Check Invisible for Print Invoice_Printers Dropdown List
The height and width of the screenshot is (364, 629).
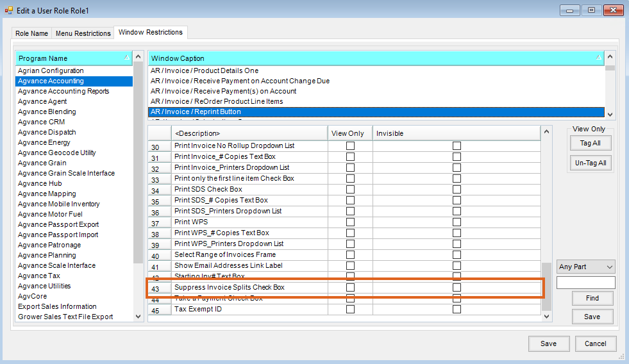[457, 167]
